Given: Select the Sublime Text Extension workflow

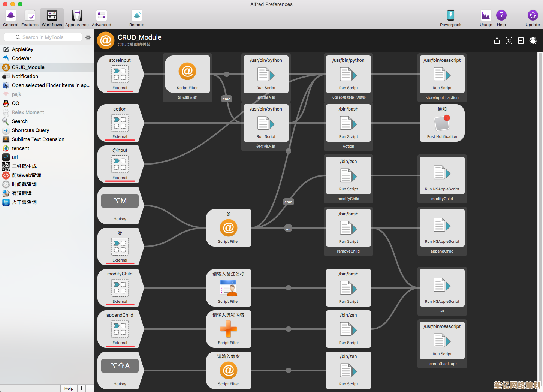Looking at the screenshot, I should (38, 139).
